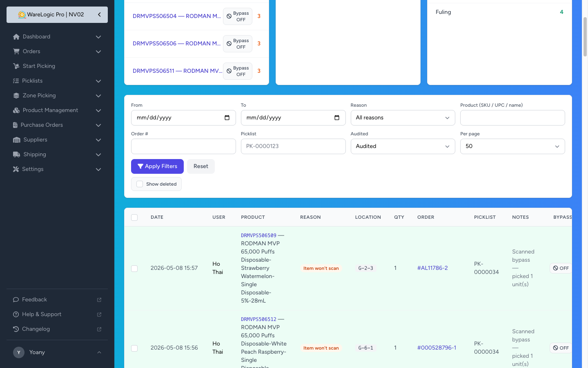Viewport: 588px width, 368px height.
Task: Click the Fuling row in the top card
Action: (x=499, y=12)
